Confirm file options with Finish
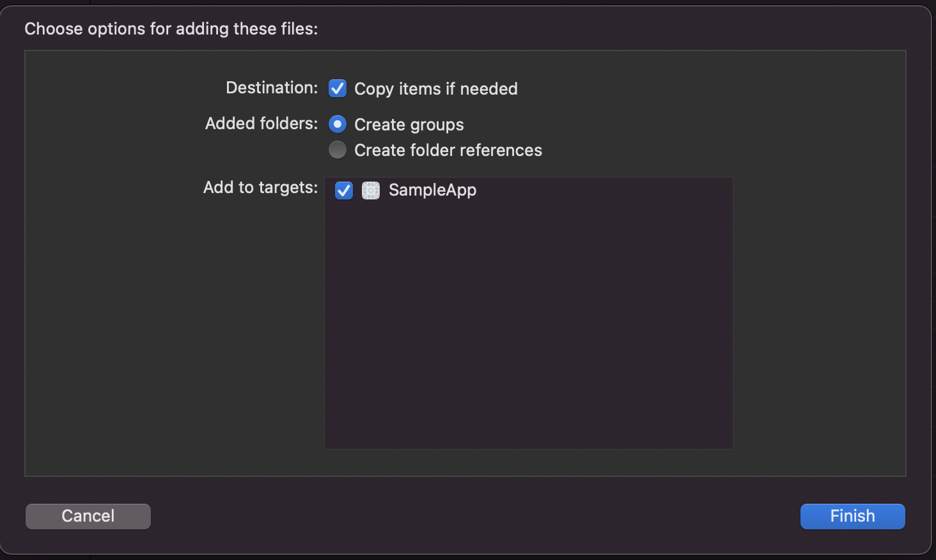 (852, 516)
